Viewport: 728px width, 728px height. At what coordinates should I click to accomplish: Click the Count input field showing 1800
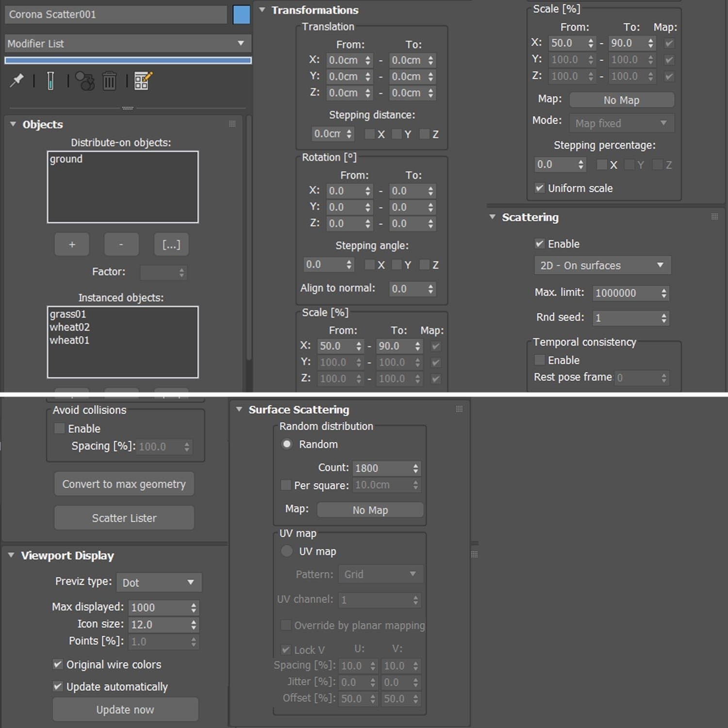pos(381,468)
